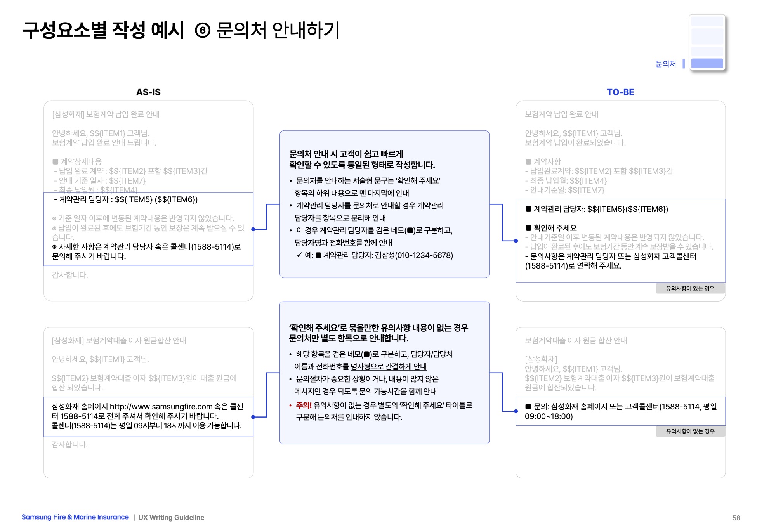This screenshot has height=532, width=769.
Task: Click the UX Writing Guideline footer text
Action: click(x=171, y=518)
